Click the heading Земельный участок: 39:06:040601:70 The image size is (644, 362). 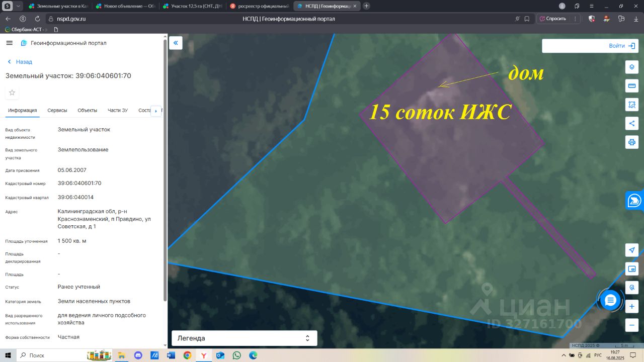click(68, 75)
